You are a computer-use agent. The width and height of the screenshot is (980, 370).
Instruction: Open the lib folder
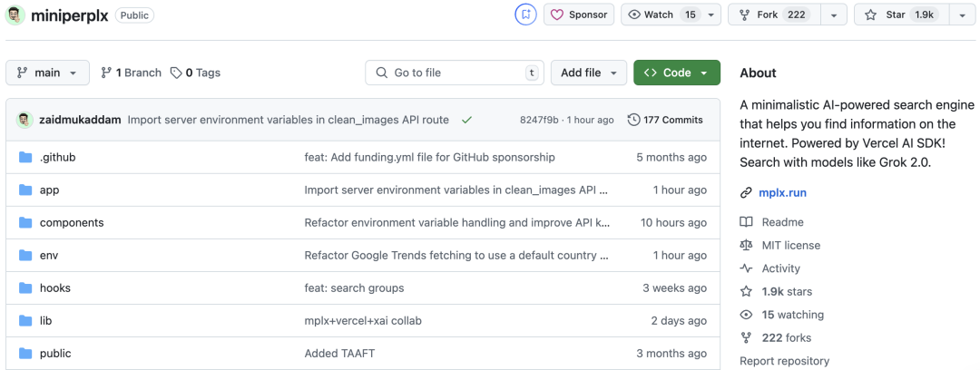tap(45, 321)
